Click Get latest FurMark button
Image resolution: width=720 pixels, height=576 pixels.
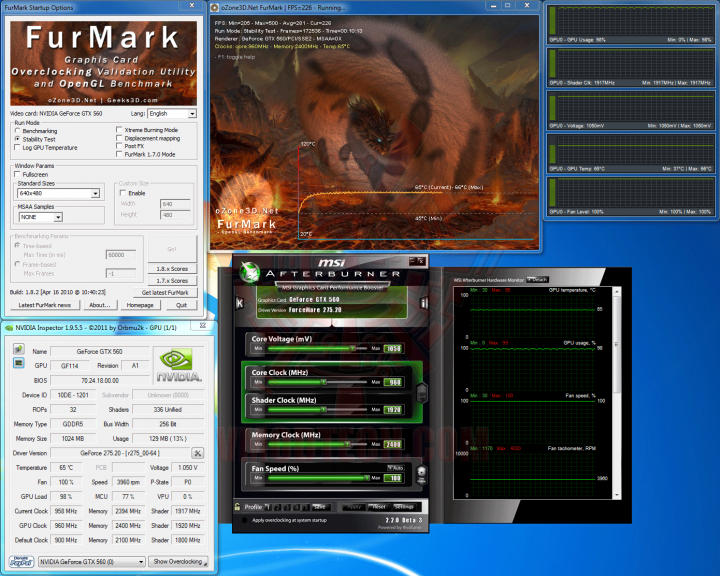[165, 293]
